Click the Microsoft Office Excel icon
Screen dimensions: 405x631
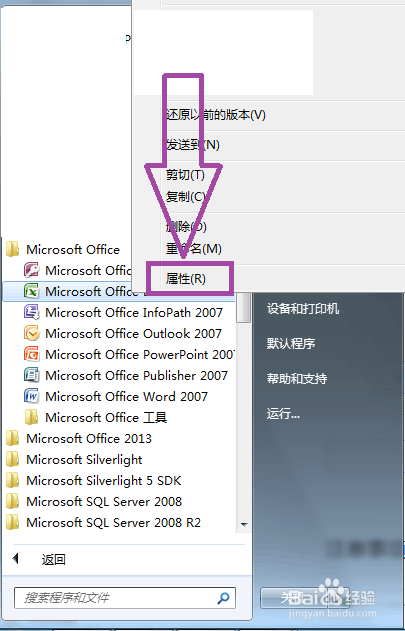point(31,291)
